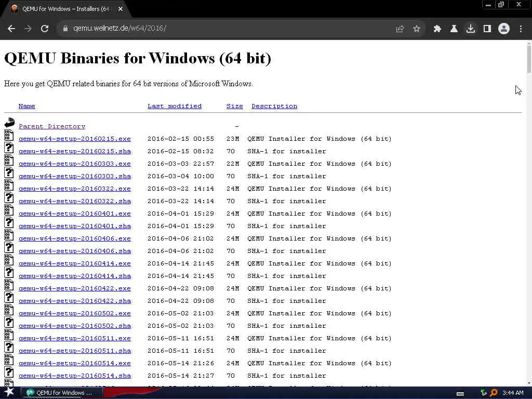
Task: Activate QEMU for Windows taskbar item
Action: (x=62, y=393)
